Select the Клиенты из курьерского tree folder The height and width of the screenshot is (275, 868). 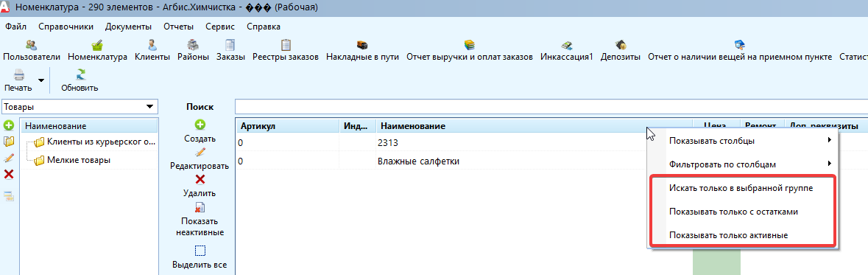pyautogui.click(x=95, y=142)
